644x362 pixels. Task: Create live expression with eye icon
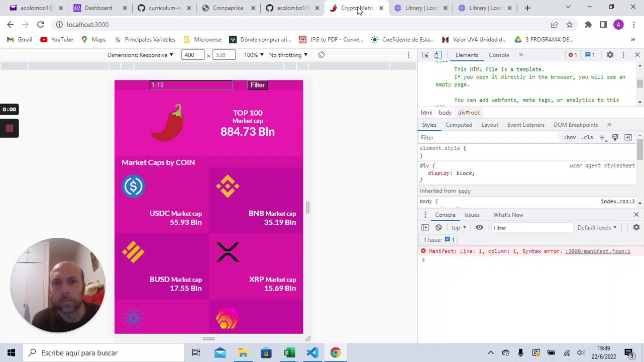tap(479, 228)
